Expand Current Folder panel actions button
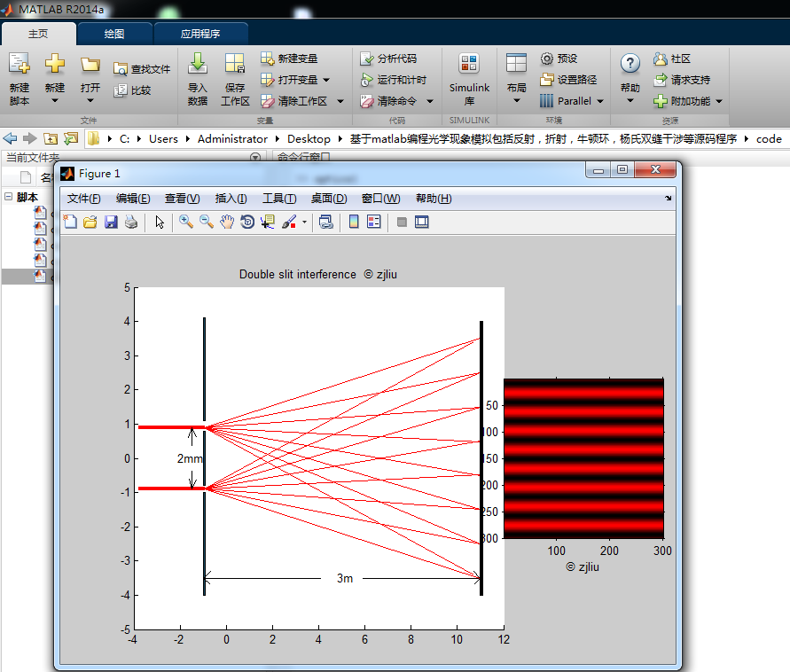The image size is (790, 672). click(255, 157)
